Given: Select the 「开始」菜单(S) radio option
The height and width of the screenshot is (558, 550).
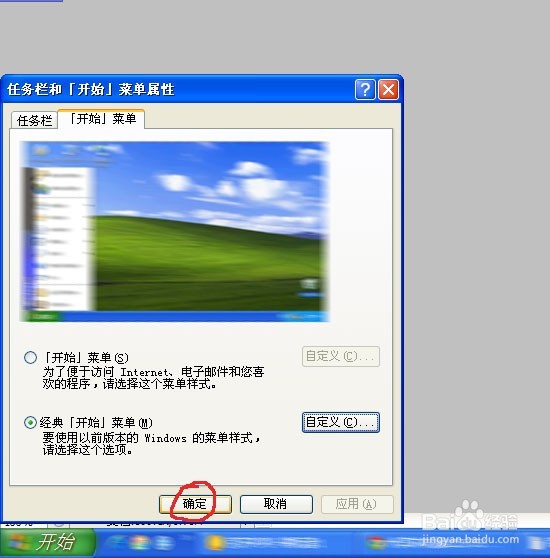Looking at the screenshot, I should click(30, 357).
